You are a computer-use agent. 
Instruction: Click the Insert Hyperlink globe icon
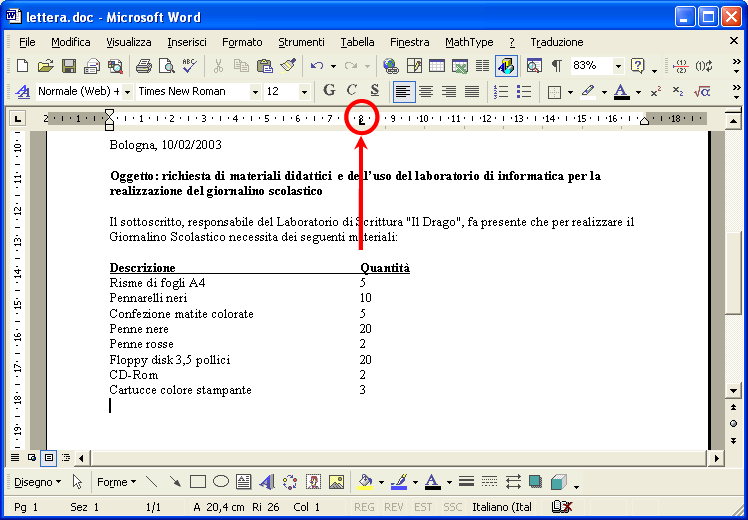[x=390, y=66]
